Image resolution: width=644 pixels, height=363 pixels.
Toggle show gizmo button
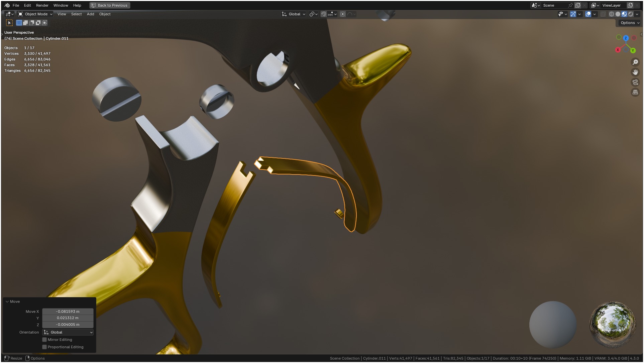pos(573,14)
